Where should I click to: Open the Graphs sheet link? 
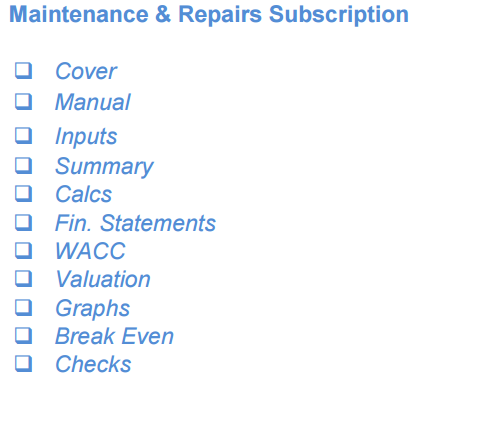(92, 308)
